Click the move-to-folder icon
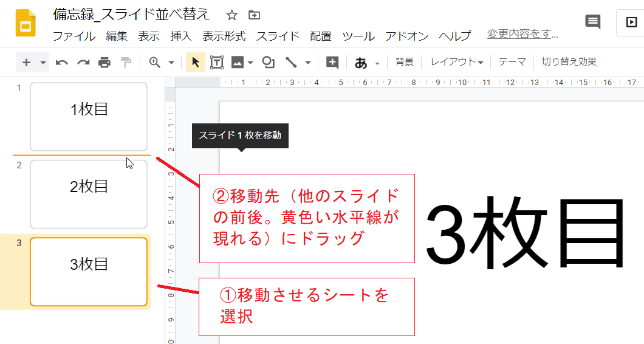The width and height of the screenshot is (644, 344). pyautogui.click(x=254, y=15)
